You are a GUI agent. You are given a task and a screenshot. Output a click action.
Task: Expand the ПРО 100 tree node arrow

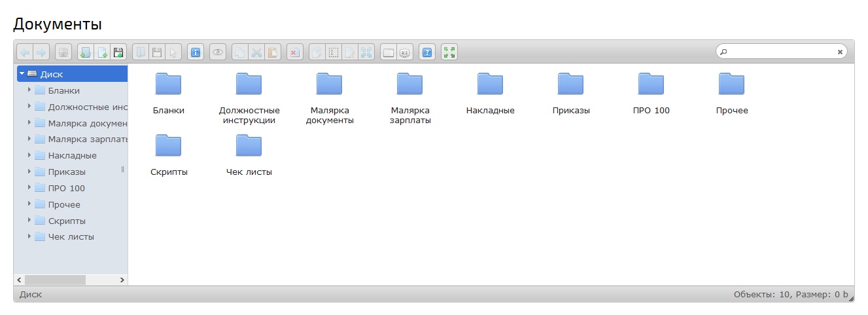tap(29, 188)
